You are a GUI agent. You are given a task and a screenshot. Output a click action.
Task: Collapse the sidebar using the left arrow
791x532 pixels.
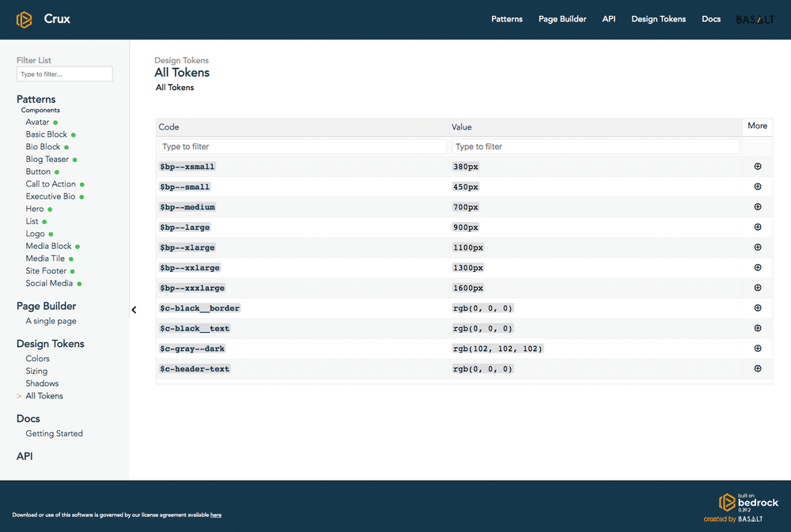134,310
